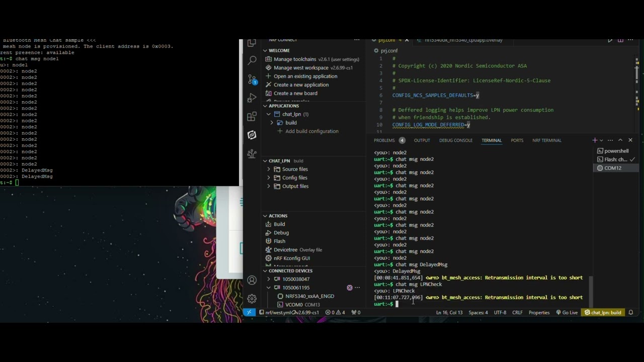Switch to the Output panel tab
The width and height of the screenshot is (644, 362).
422,140
